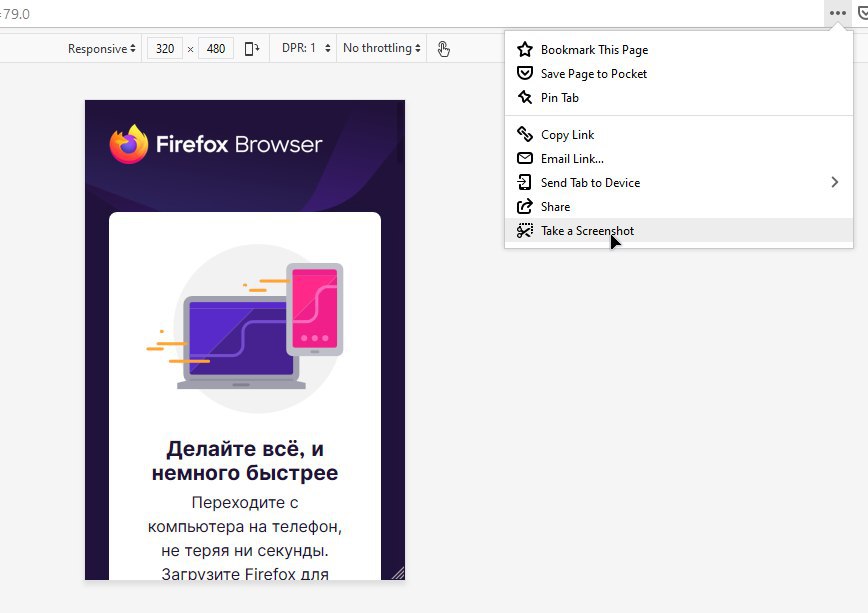Click the pin icon beside Pin Tab
This screenshot has height=613, width=868.
click(525, 97)
